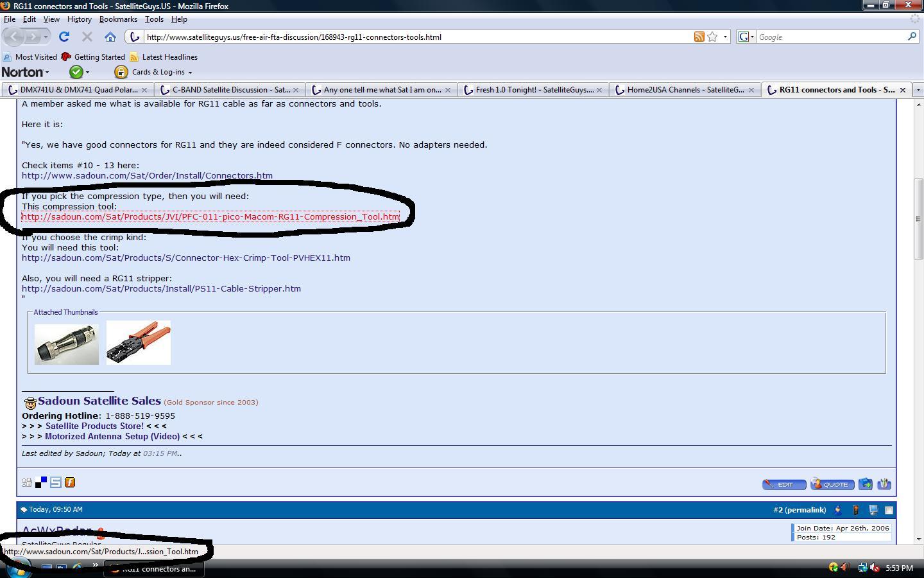Switch to the DMX741U & DMX741 Quad Polar tab
This screenshot has height=578, width=924.
(x=77, y=90)
